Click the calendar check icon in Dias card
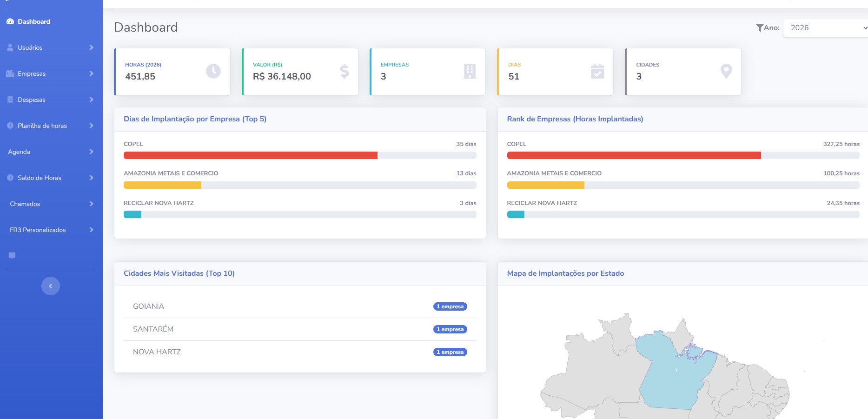Screen dimensions: 868x419 point(597,71)
